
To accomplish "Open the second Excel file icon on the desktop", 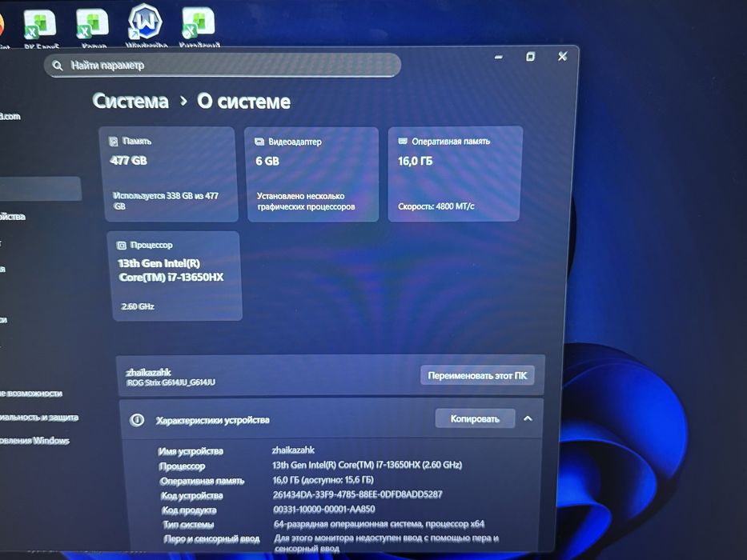I will tap(94, 29).
